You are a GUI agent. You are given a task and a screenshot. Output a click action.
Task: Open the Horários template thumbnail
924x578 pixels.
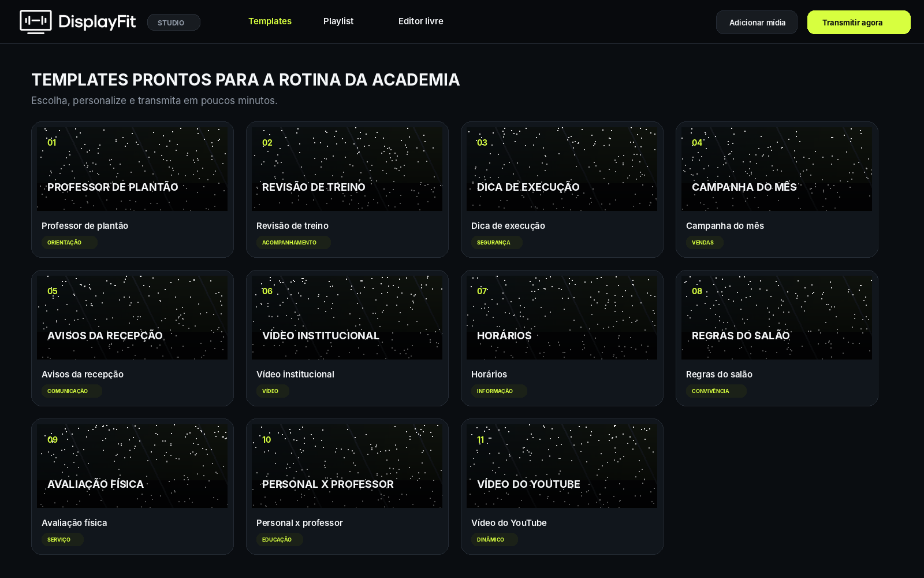[562, 317]
